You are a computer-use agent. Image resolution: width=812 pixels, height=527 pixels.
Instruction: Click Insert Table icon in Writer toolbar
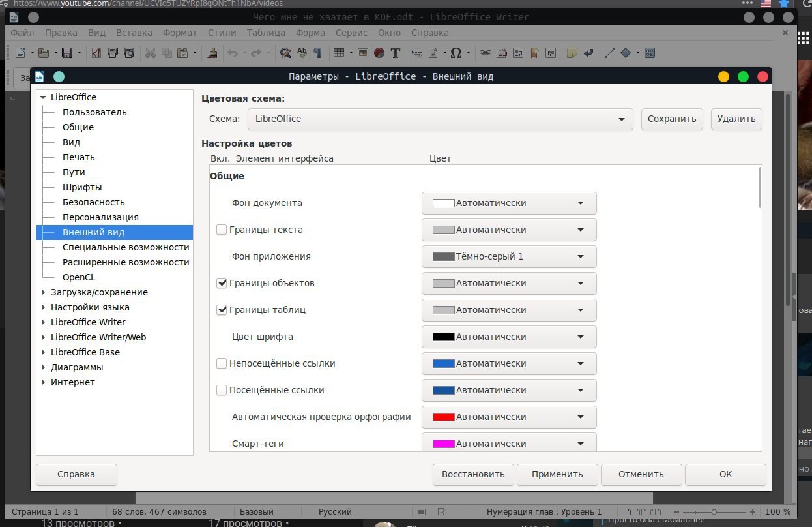[x=338, y=53]
